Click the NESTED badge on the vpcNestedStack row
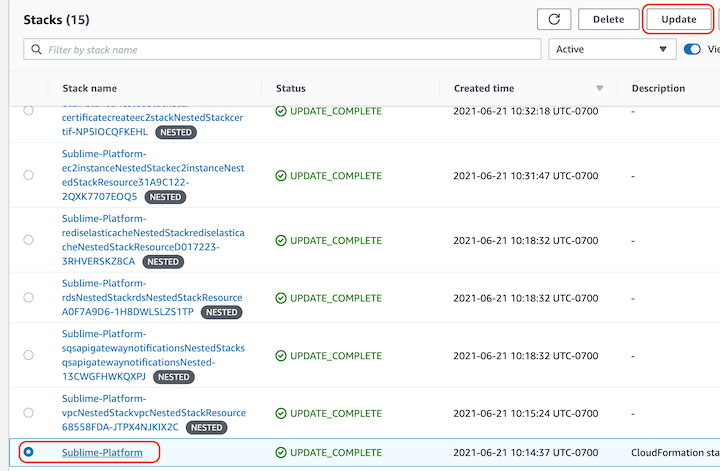The image size is (720, 471). point(206,427)
